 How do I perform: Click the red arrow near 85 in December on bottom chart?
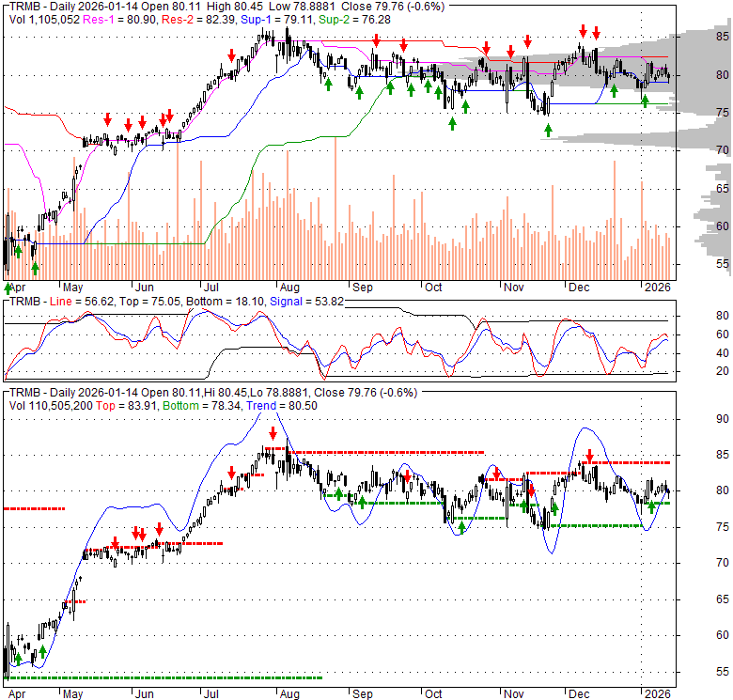pos(590,455)
